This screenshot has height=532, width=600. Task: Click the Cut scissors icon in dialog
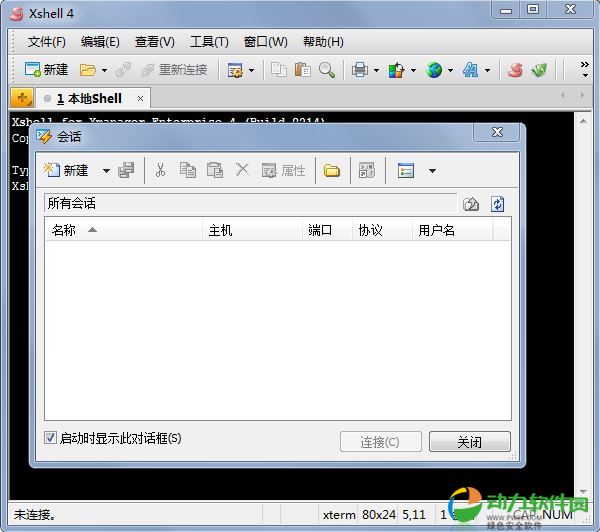pos(160,170)
